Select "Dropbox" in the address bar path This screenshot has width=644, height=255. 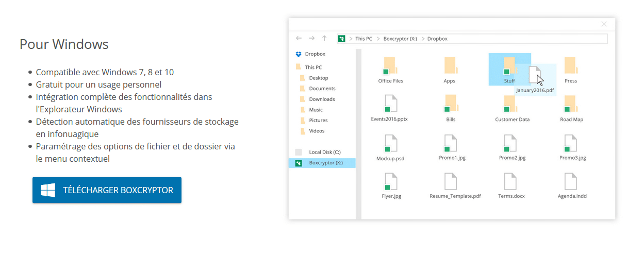coord(437,39)
